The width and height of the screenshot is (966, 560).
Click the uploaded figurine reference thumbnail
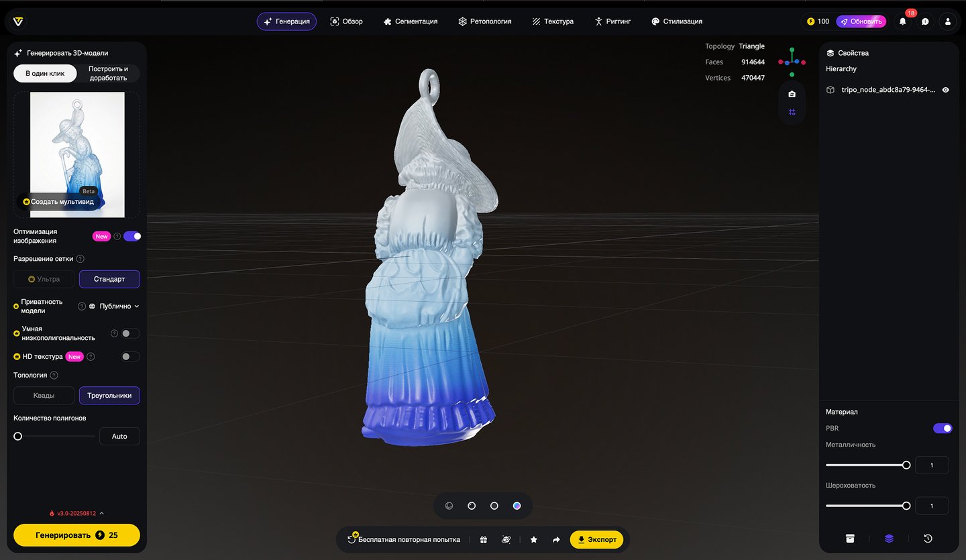77,154
